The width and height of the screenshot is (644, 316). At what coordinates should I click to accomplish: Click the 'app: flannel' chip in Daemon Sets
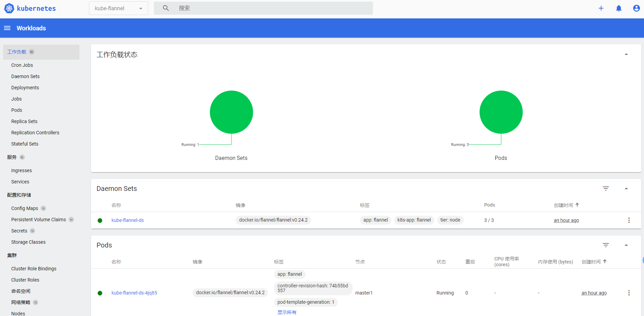[375, 220]
